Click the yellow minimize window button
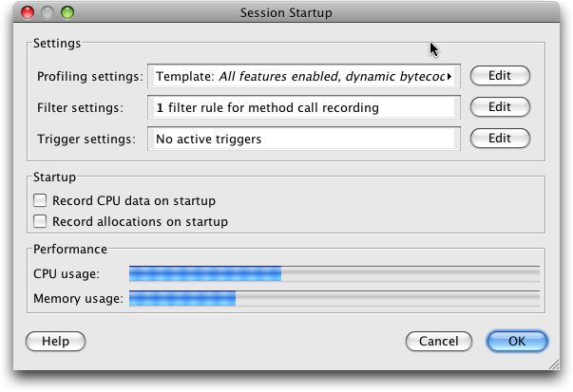The height and width of the screenshot is (392, 573). tap(47, 13)
